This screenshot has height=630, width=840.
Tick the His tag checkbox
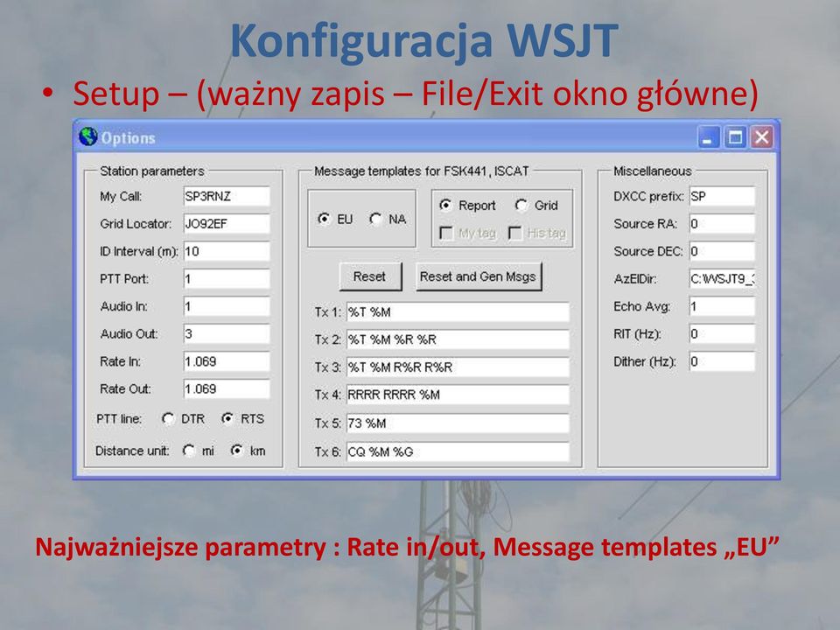(514, 233)
